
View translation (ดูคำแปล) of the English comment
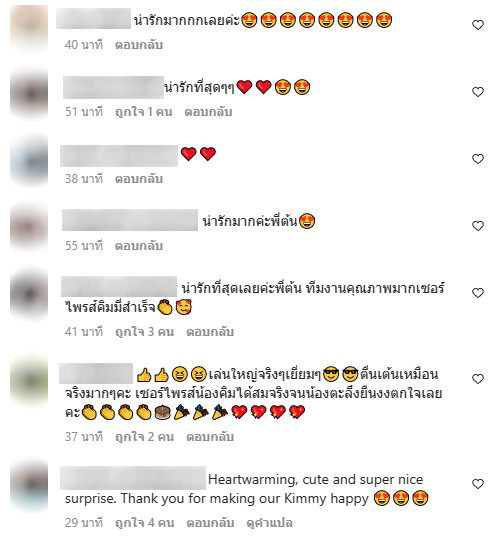point(269,523)
